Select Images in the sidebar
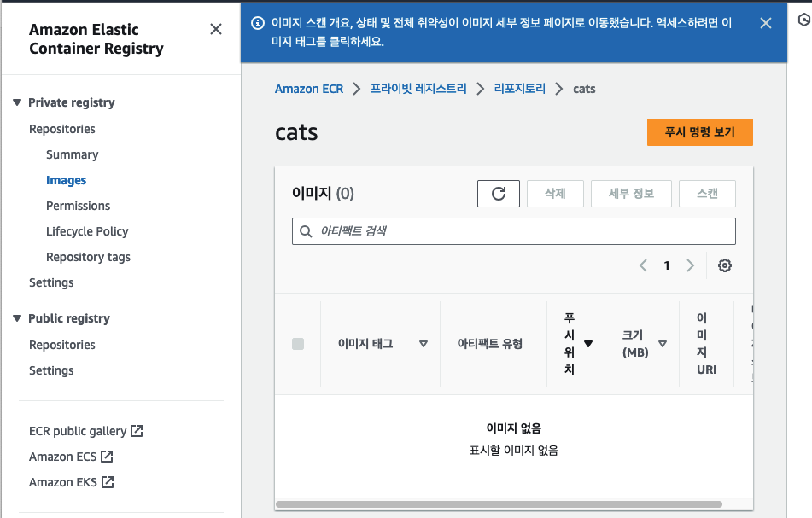The image size is (812, 518). pos(67,180)
